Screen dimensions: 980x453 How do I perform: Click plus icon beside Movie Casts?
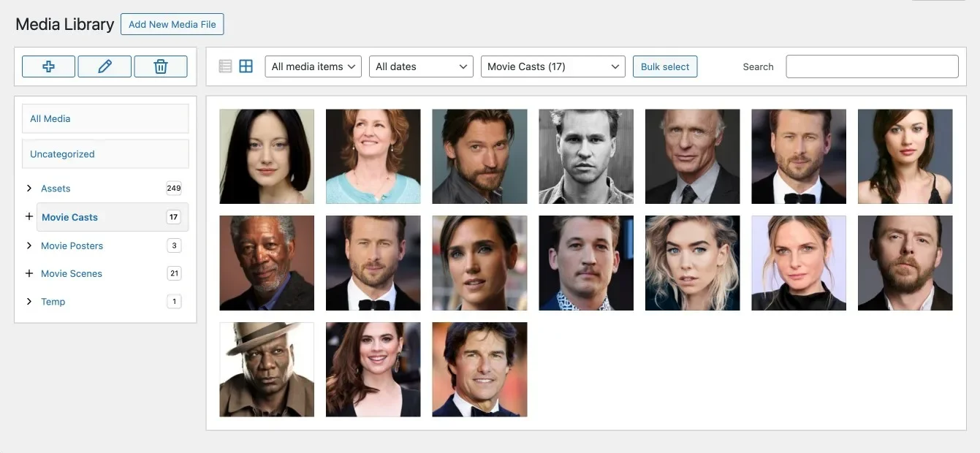(29, 217)
